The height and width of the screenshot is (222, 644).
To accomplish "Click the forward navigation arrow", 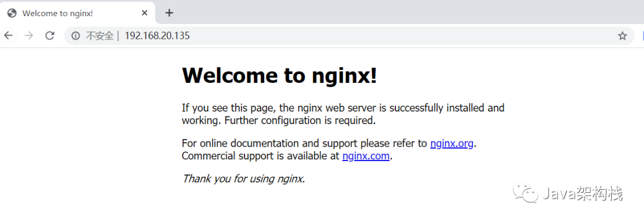I will click(29, 36).
